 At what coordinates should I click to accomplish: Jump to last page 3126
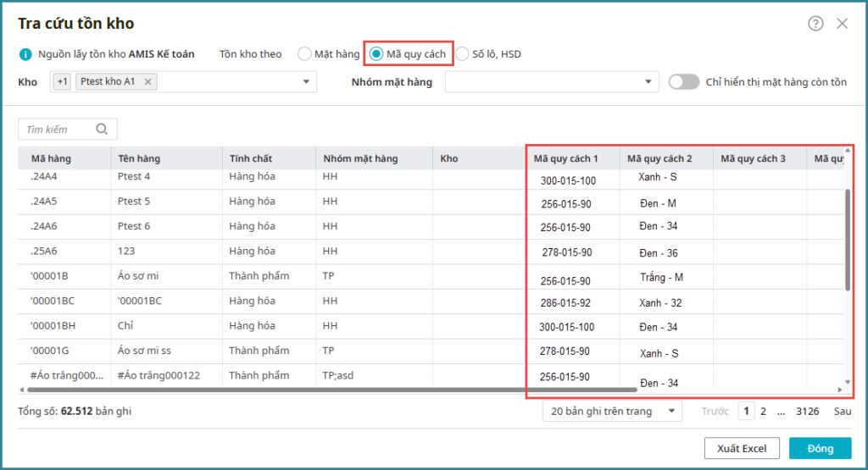point(807,411)
